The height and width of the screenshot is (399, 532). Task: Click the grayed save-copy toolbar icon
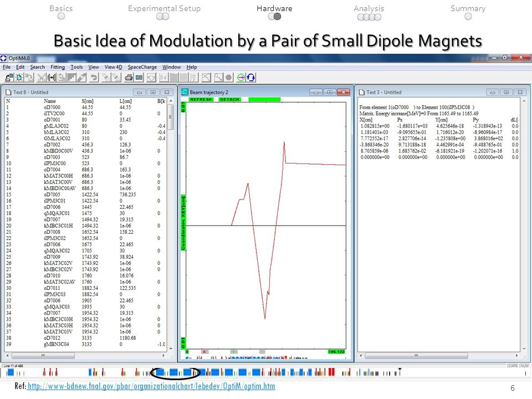click(x=29, y=78)
